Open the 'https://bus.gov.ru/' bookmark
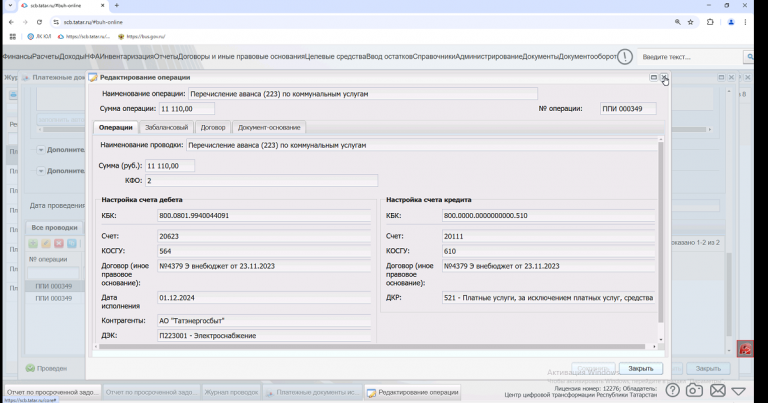 click(141, 36)
